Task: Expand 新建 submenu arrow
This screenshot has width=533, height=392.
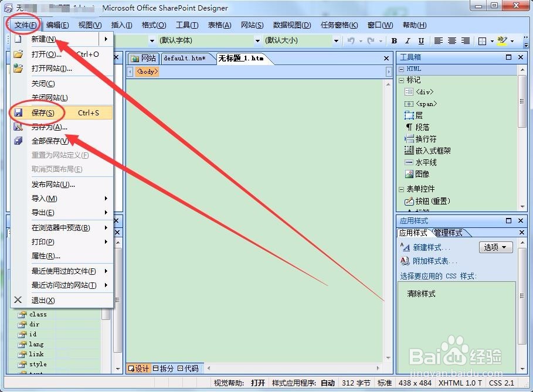Action: 106,39
